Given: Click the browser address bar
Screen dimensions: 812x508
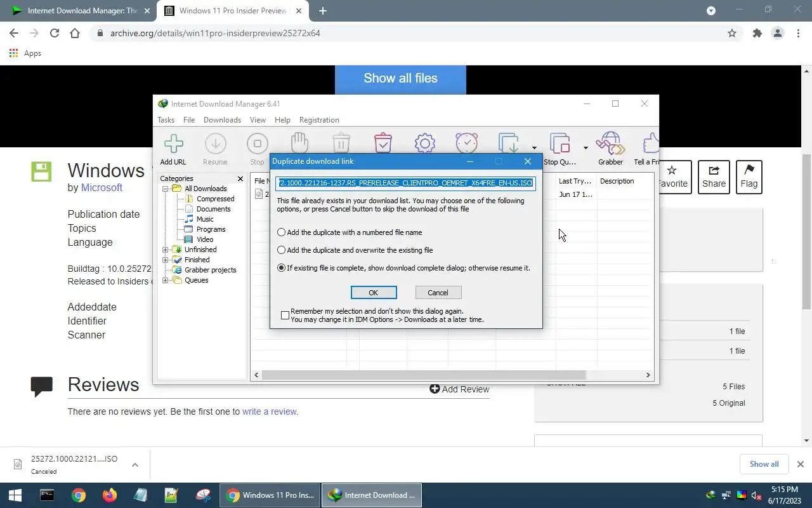Looking at the screenshot, I should pos(406,33).
